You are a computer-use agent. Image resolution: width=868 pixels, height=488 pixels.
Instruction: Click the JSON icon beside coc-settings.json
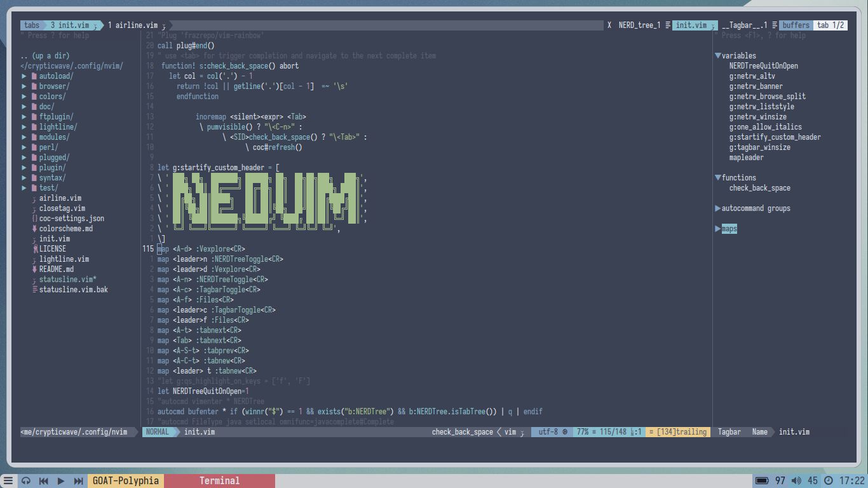pos(34,219)
